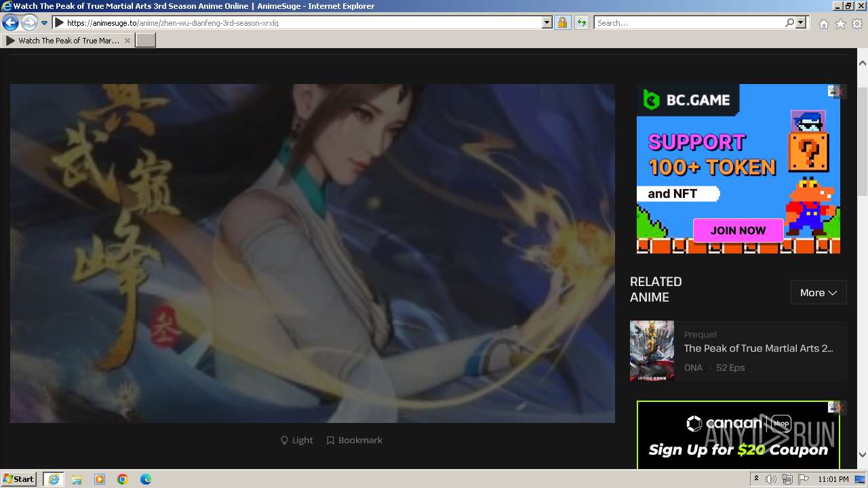Show hidden system tray icons
868x488 pixels.
(756, 479)
